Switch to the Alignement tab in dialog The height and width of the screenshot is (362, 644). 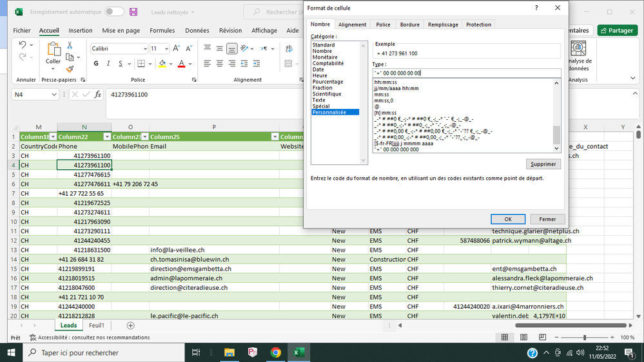pyautogui.click(x=352, y=24)
